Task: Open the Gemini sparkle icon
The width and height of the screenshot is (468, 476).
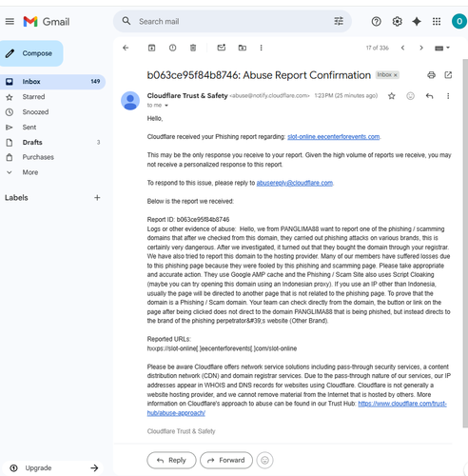Action: [x=417, y=22]
